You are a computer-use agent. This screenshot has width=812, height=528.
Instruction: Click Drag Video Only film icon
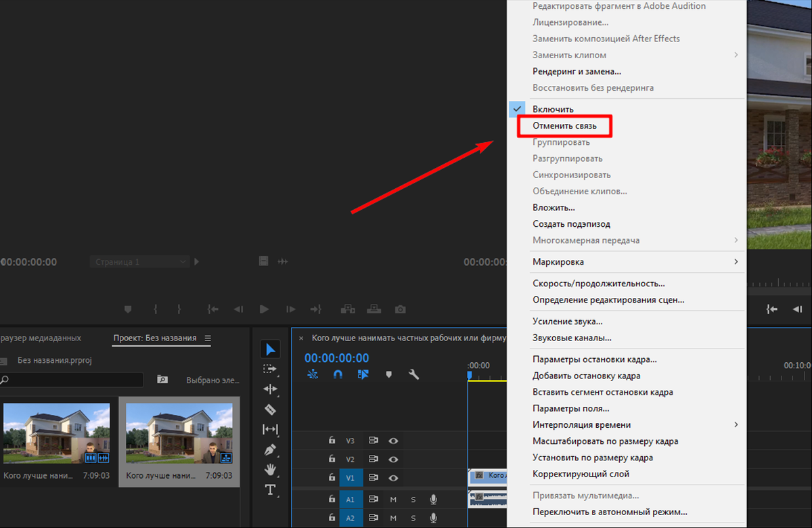coord(263,261)
